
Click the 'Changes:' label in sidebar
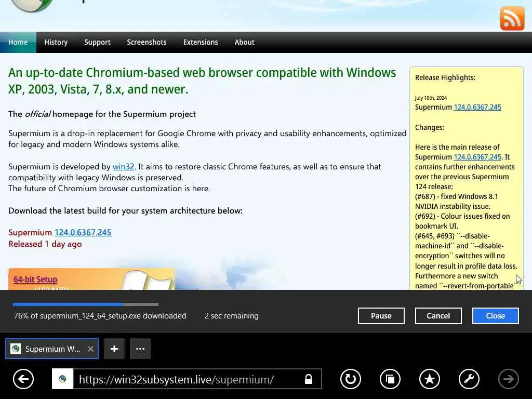click(430, 128)
